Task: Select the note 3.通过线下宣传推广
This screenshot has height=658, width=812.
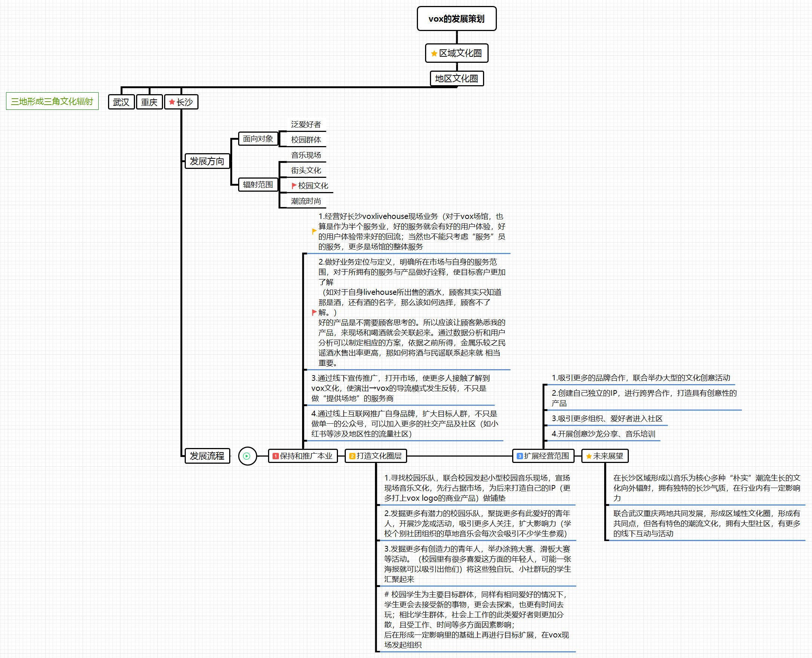Action: 400,388
